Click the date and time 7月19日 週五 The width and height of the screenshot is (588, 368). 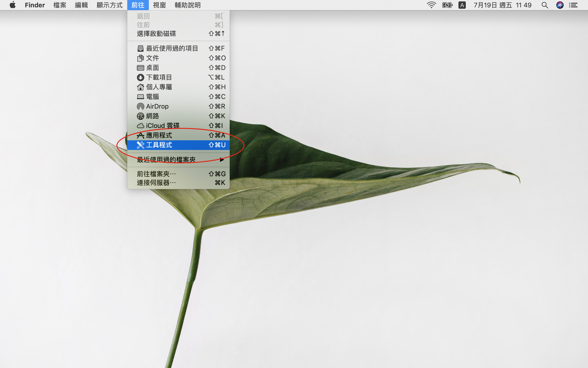(x=493, y=5)
